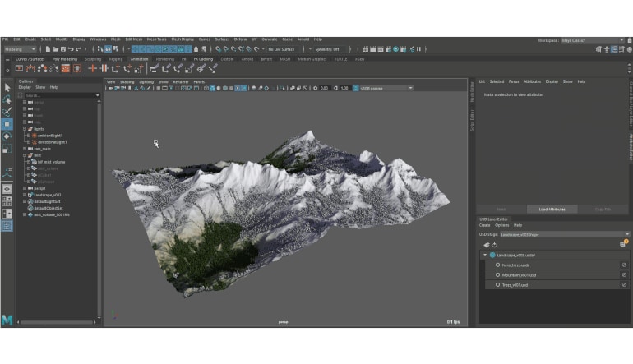
Task: Click the Open Scene folder icon
Action: pyautogui.click(x=55, y=49)
